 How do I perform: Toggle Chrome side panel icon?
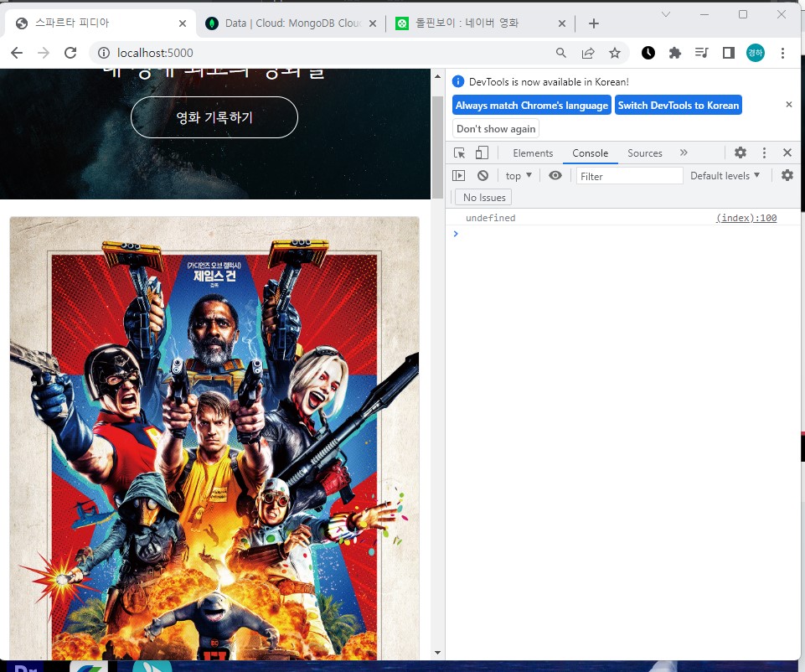click(728, 52)
